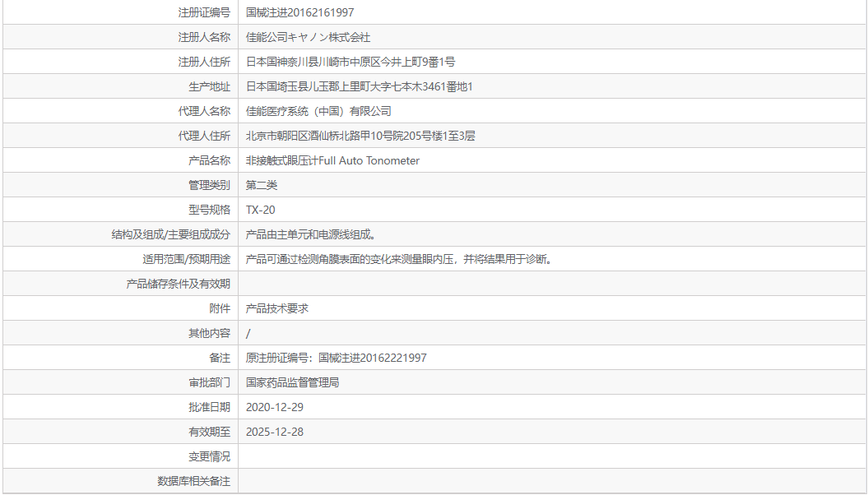Click the 管理类别 label
The width and height of the screenshot is (868, 495).
click(209, 185)
